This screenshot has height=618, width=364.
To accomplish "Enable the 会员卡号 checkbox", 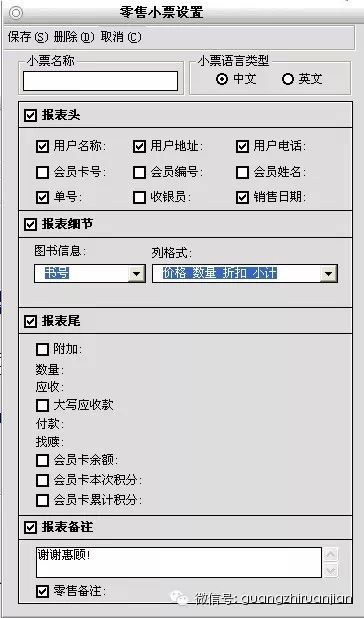I will [42, 172].
